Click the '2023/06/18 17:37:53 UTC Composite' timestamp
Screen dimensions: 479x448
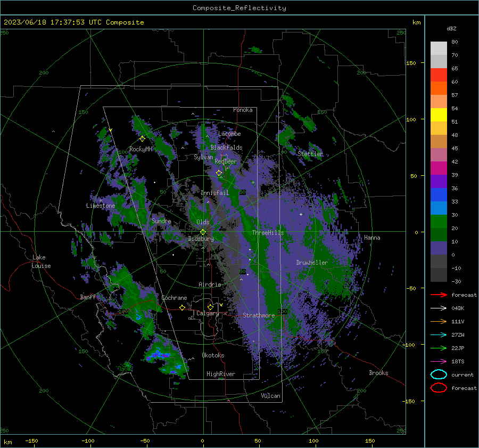pyautogui.click(x=74, y=22)
